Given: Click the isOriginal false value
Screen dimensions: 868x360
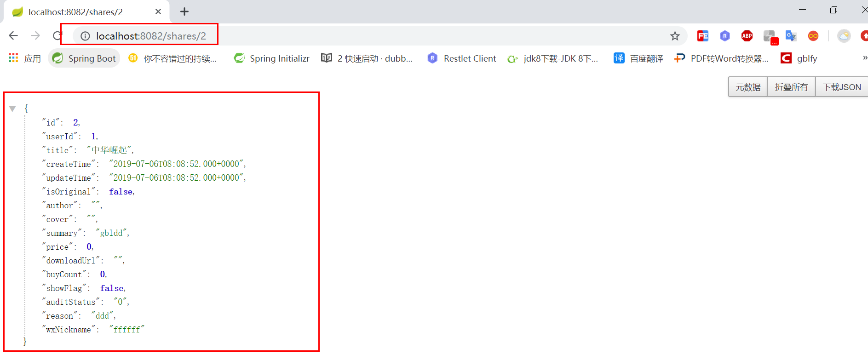Looking at the screenshot, I should (121, 191).
